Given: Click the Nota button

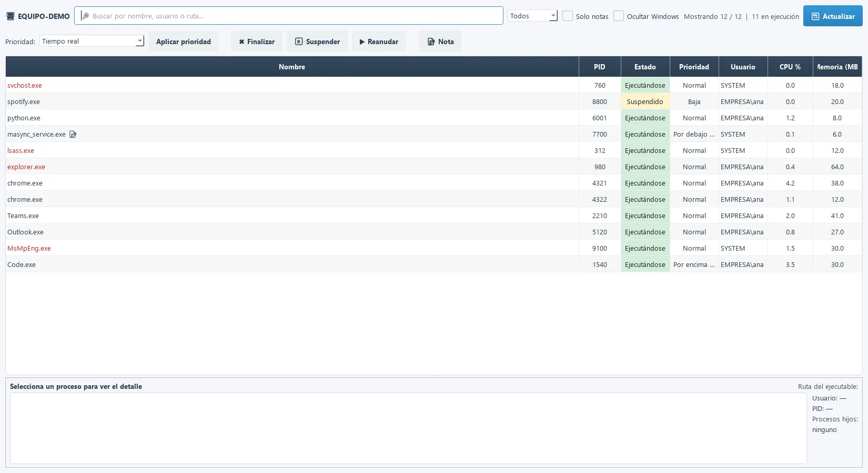Looking at the screenshot, I should coord(440,42).
